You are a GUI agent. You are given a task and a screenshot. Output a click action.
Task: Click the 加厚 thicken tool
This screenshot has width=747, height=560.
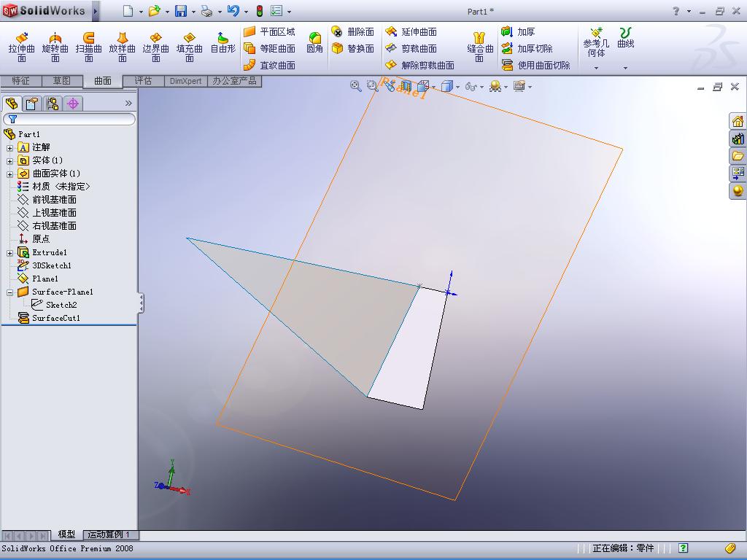(x=518, y=32)
